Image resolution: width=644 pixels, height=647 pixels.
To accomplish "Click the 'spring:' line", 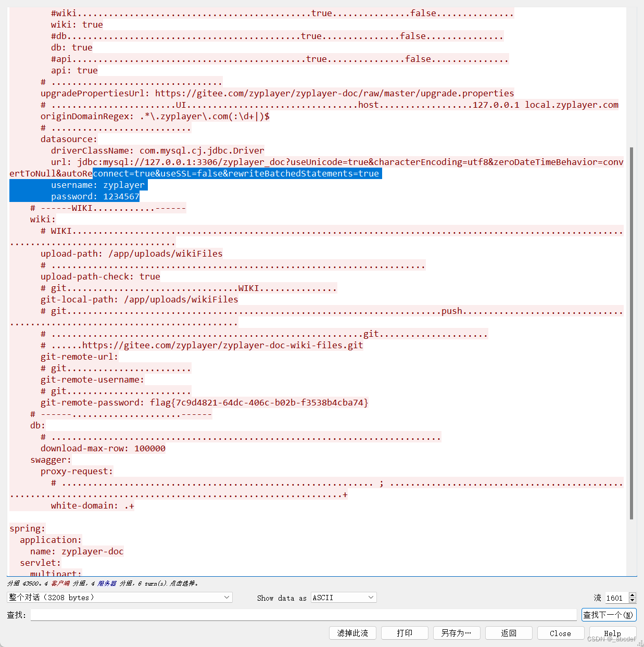I will (28, 528).
